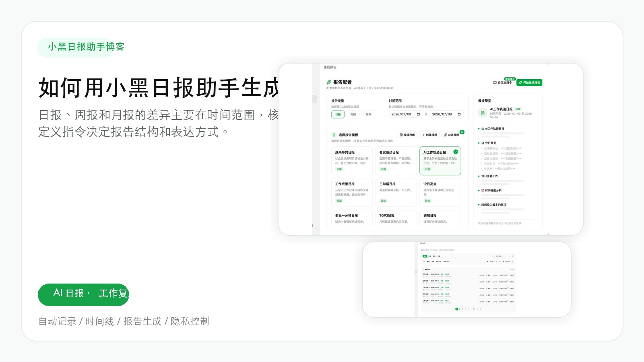Select the AI工作轨迹日报 template card
644x362 pixels.
(x=440, y=161)
